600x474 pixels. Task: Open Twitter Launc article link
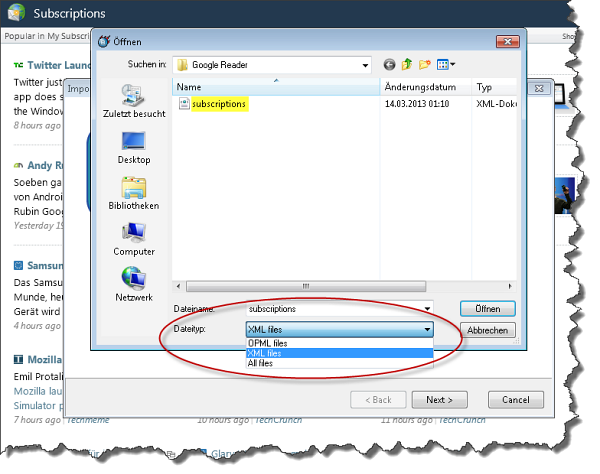click(59, 65)
